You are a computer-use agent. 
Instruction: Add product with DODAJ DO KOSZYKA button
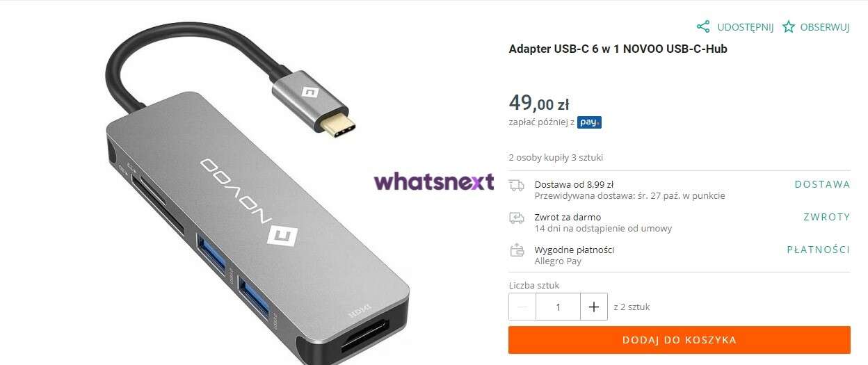[680, 340]
